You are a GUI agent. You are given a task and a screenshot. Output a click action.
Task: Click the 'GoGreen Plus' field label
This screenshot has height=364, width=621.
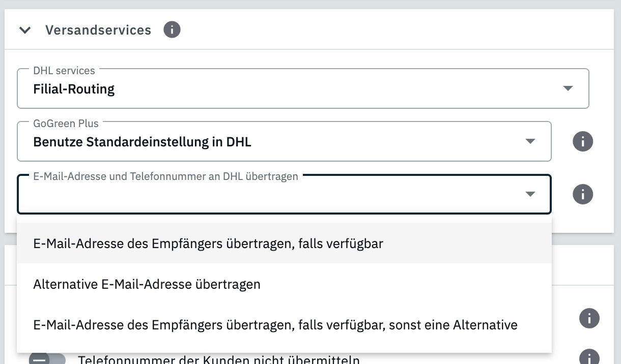[66, 124]
